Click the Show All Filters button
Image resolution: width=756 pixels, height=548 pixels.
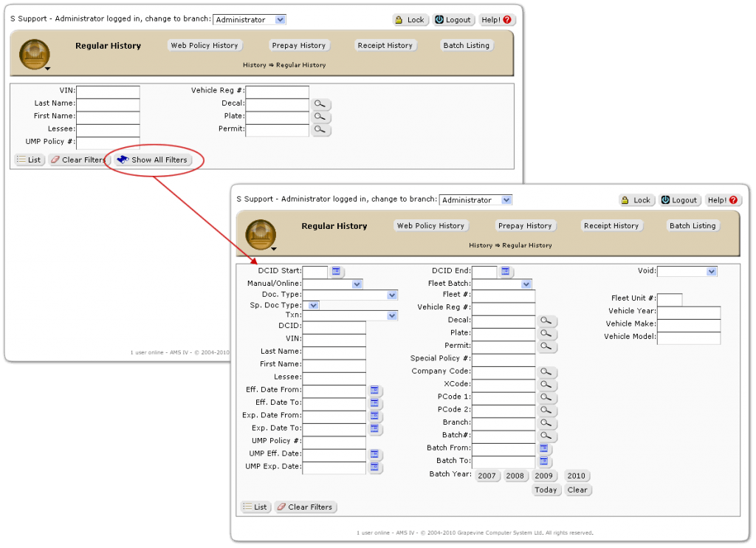tap(153, 160)
